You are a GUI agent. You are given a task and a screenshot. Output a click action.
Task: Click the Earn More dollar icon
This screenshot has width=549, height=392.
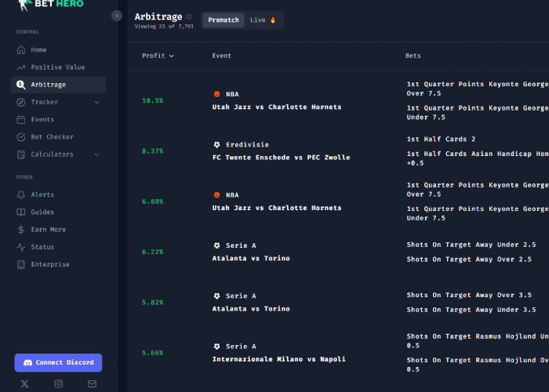pyautogui.click(x=21, y=230)
